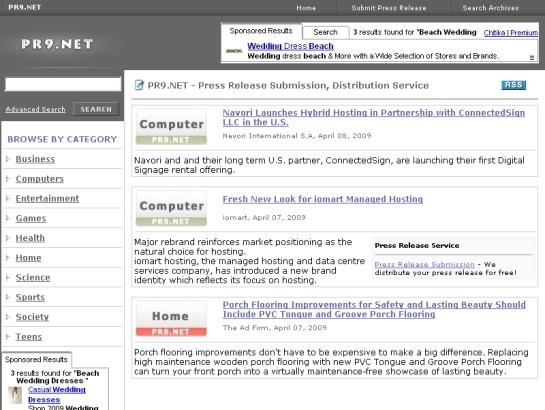Screen dimensions: 545x410
Task: Select Sponsored Results tab in sidebar ad
Action: pos(36,360)
